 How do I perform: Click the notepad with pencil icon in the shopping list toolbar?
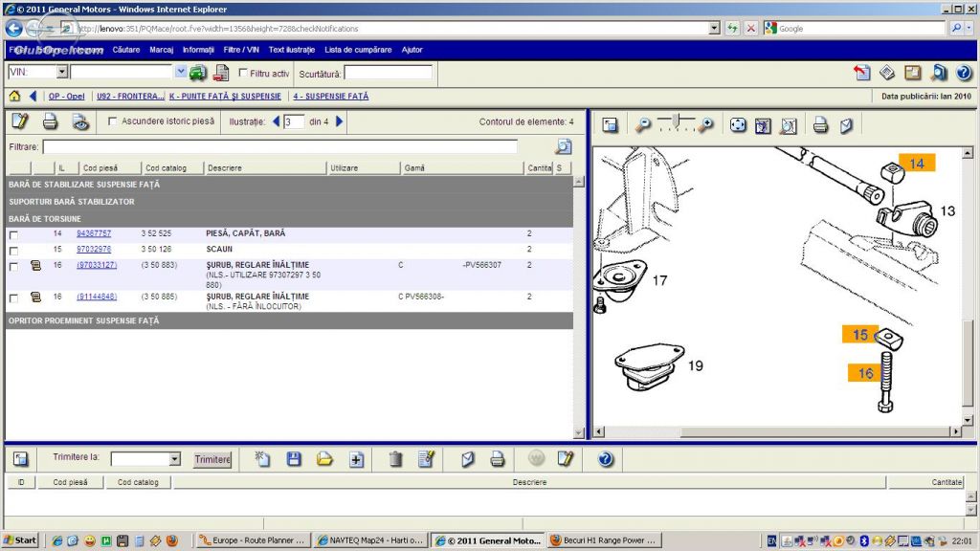tap(566, 459)
